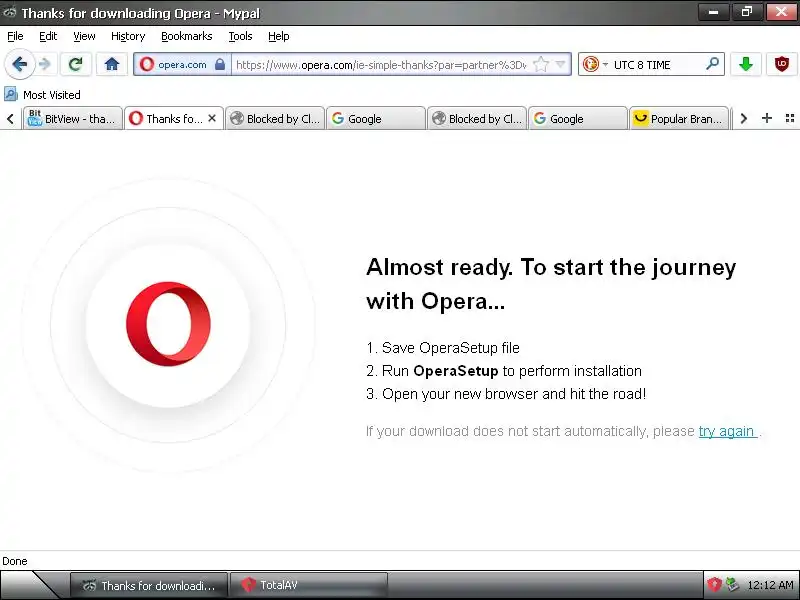Open the URL history dropdown arrow
The image size is (800, 600).
click(561, 64)
